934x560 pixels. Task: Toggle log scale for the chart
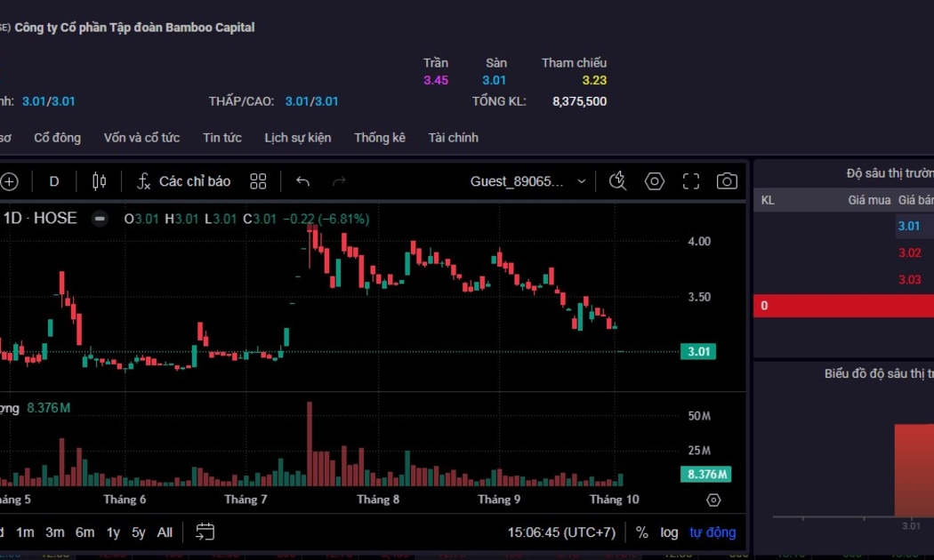[x=669, y=532]
